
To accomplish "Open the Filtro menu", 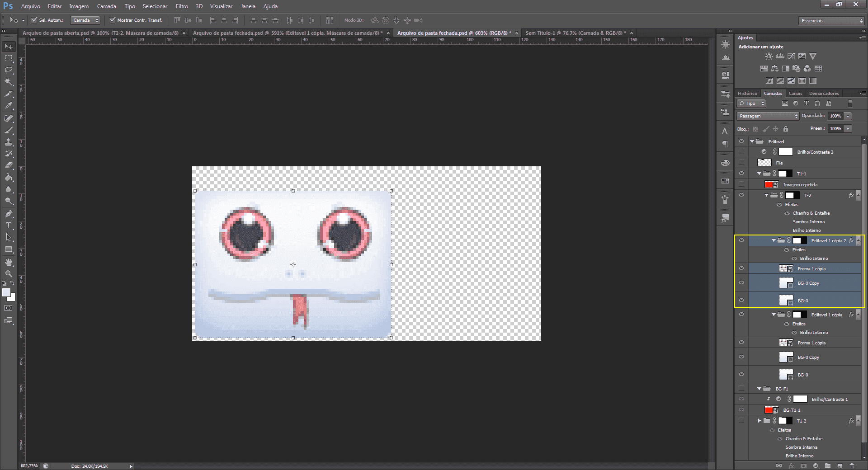I will pos(182,6).
